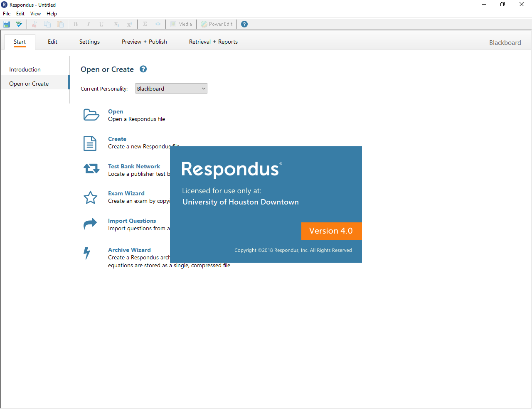Switch to the Edit tab
The height and width of the screenshot is (409, 532).
52,42
